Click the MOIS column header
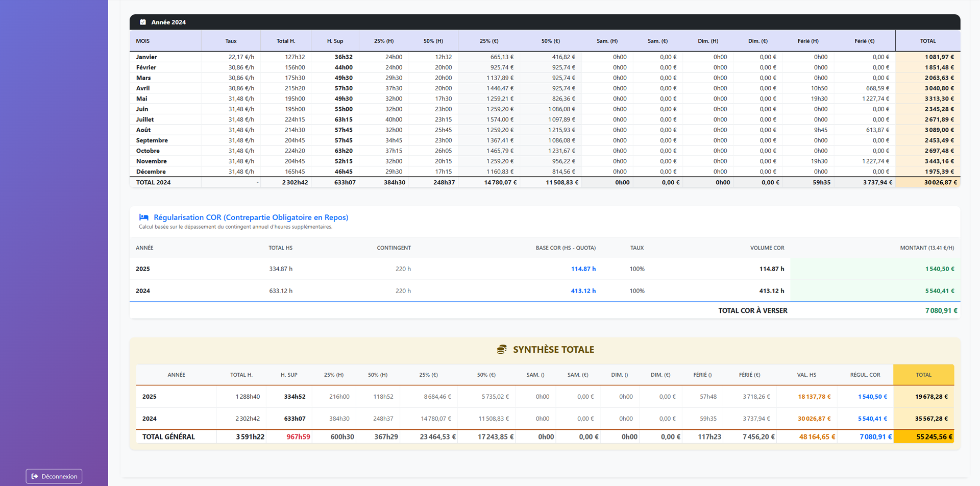The width and height of the screenshot is (980, 486). 143,41
